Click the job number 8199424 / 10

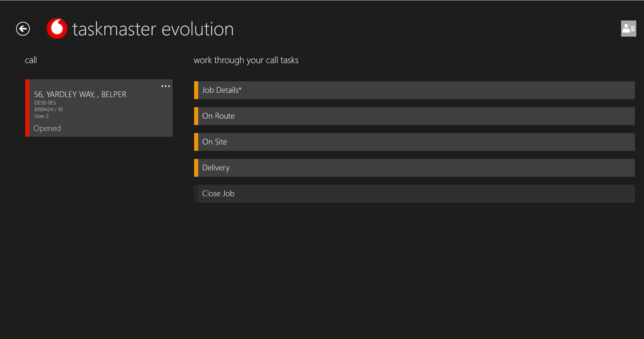point(48,110)
